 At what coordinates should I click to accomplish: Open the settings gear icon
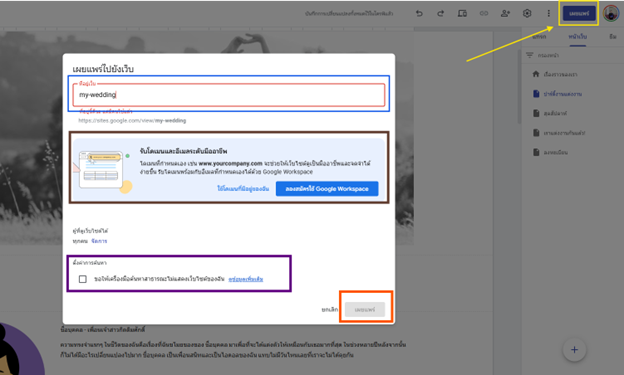coord(527,14)
